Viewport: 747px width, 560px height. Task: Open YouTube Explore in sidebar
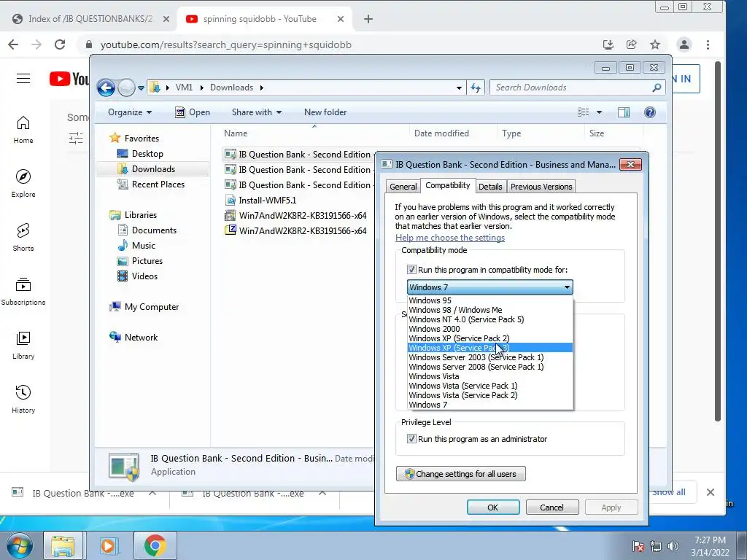click(x=23, y=183)
